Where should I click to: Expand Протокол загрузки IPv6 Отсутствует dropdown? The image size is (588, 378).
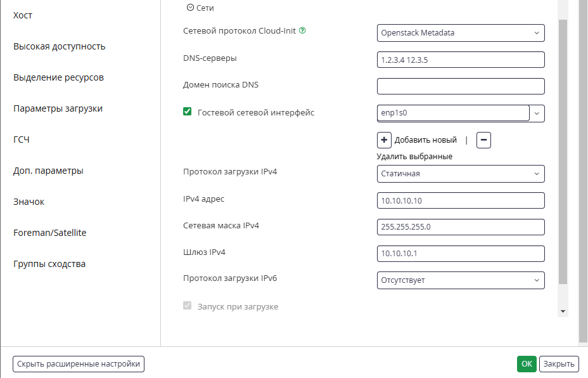tap(461, 280)
